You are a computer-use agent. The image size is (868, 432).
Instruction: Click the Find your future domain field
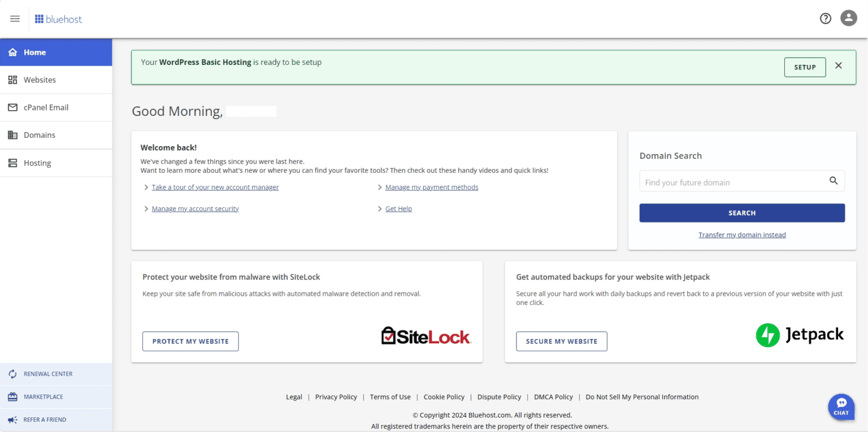coord(729,181)
